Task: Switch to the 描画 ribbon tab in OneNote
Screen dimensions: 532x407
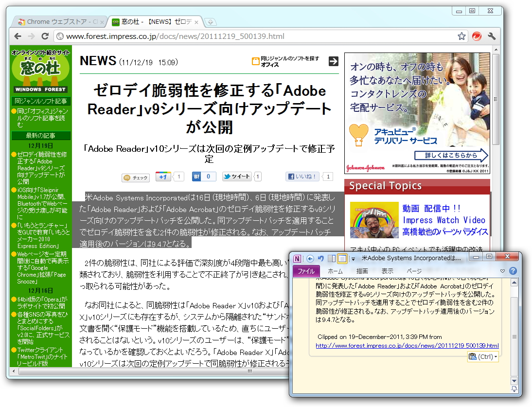Action: pos(362,271)
